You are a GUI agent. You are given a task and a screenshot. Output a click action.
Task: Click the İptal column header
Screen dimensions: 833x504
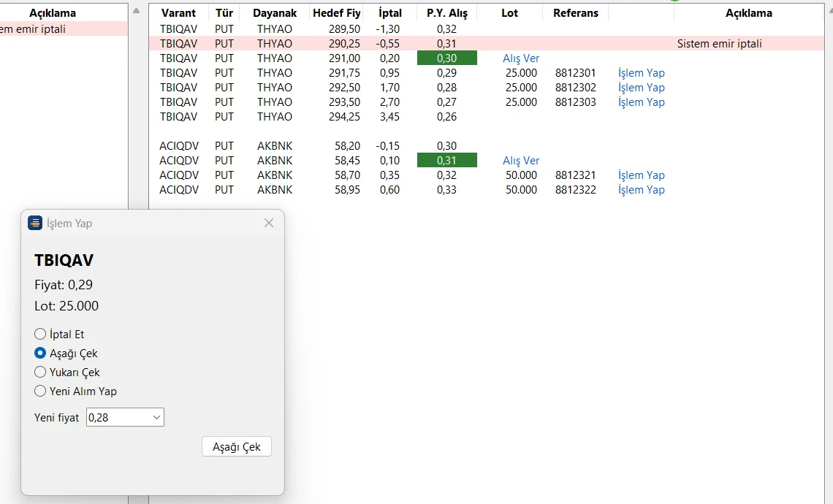pos(390,13)
